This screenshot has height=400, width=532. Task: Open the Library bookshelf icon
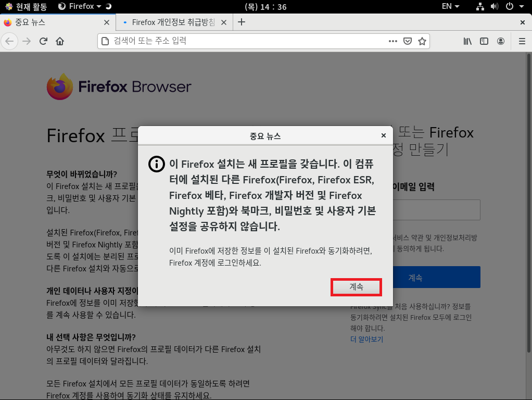tap(467, 41)
